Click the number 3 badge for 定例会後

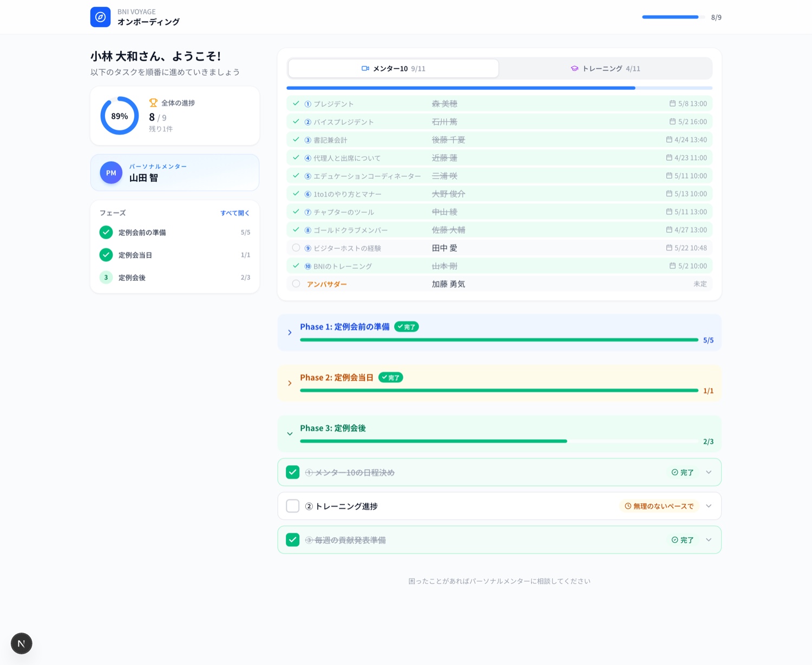point(106,278)
